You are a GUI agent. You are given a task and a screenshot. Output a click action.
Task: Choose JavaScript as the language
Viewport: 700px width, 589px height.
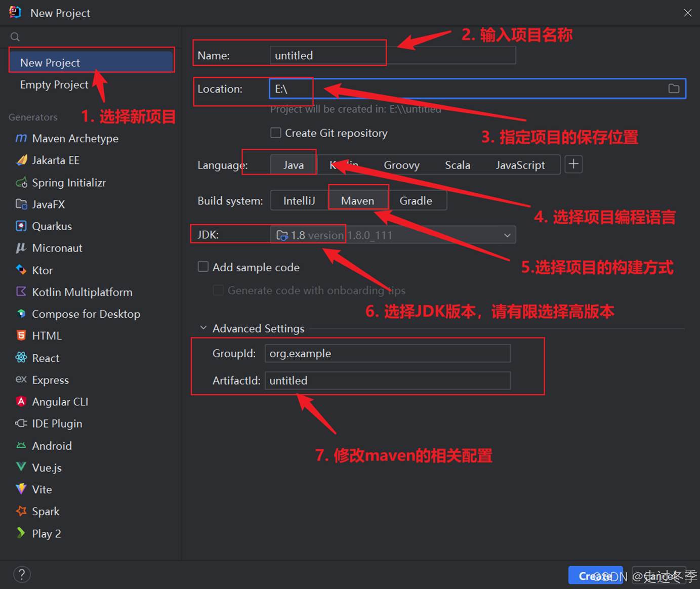click(520, 165)
